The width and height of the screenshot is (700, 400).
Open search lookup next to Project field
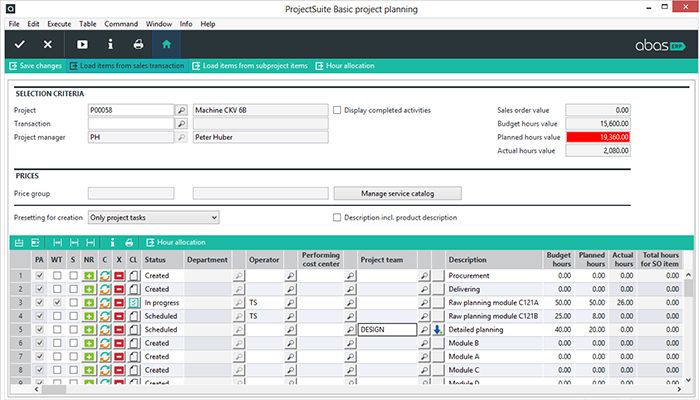(x=181, y=110)
